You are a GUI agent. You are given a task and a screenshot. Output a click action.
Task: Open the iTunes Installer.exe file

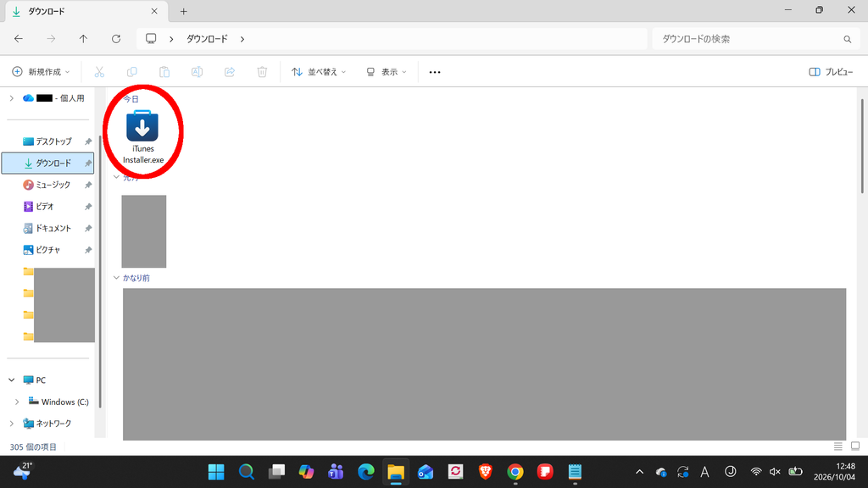coord(142,136)
